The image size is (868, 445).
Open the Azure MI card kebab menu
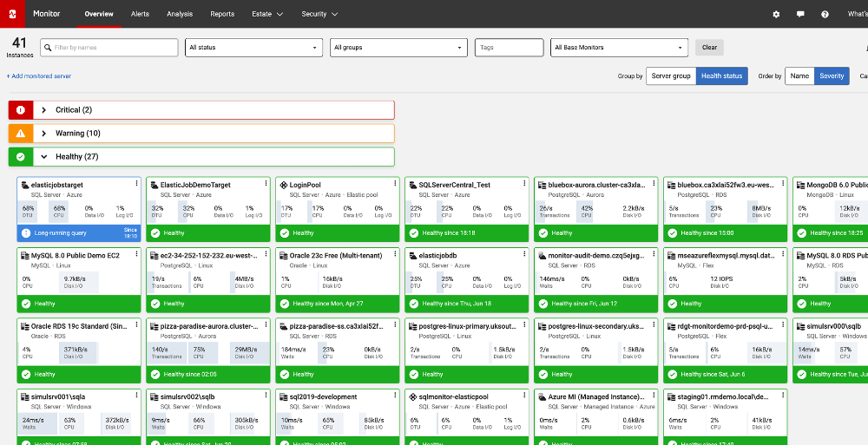(x=654, y=396)
